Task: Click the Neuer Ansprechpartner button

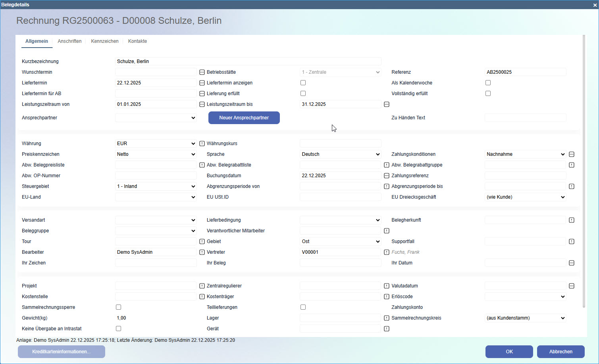Action: point(244,118)
